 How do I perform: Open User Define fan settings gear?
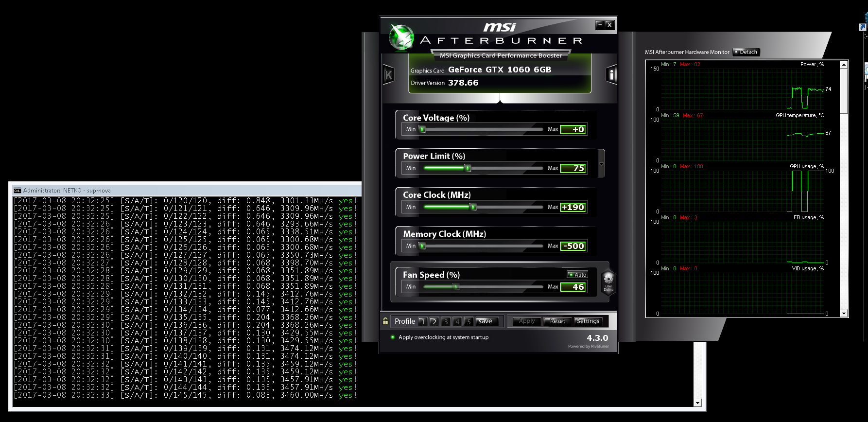point(608,281)
